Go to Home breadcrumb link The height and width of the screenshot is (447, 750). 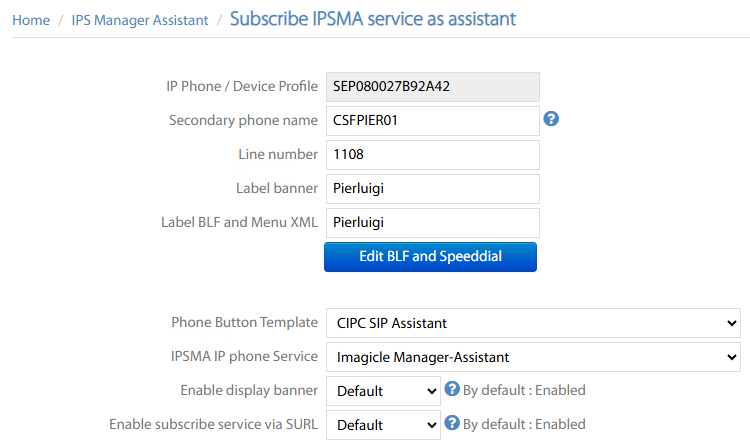31,20
